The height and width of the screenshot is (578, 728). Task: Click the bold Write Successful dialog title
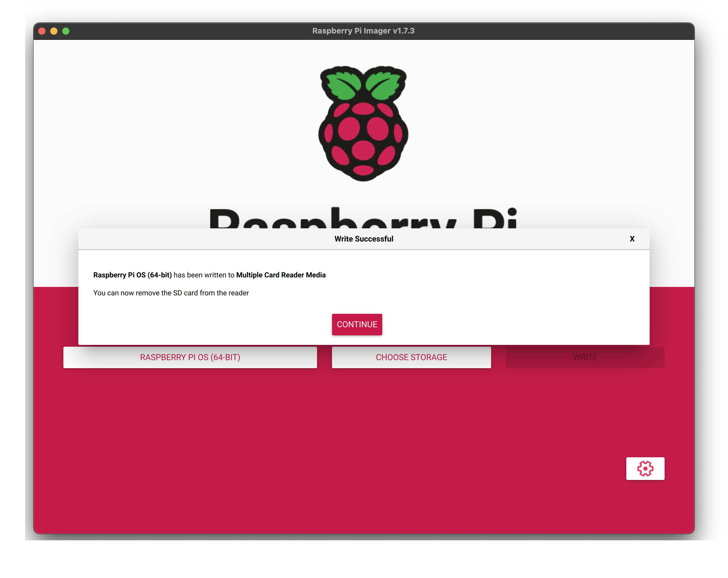(364, 238)
